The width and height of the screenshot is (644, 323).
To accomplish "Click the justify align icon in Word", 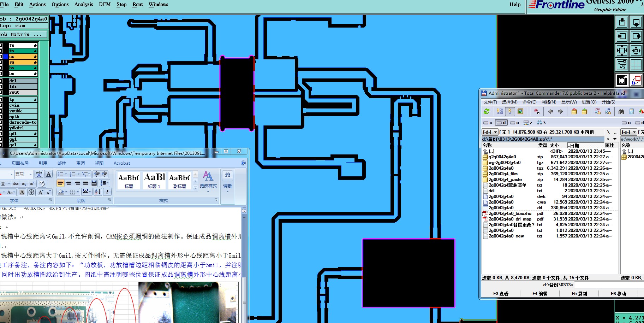I will tap(85, 183).
